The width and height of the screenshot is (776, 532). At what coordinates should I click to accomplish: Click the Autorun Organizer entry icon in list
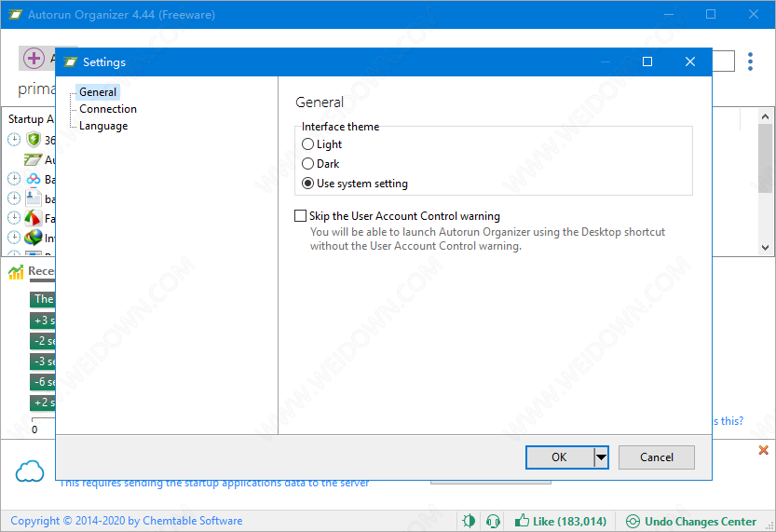[x=34, y=159]
